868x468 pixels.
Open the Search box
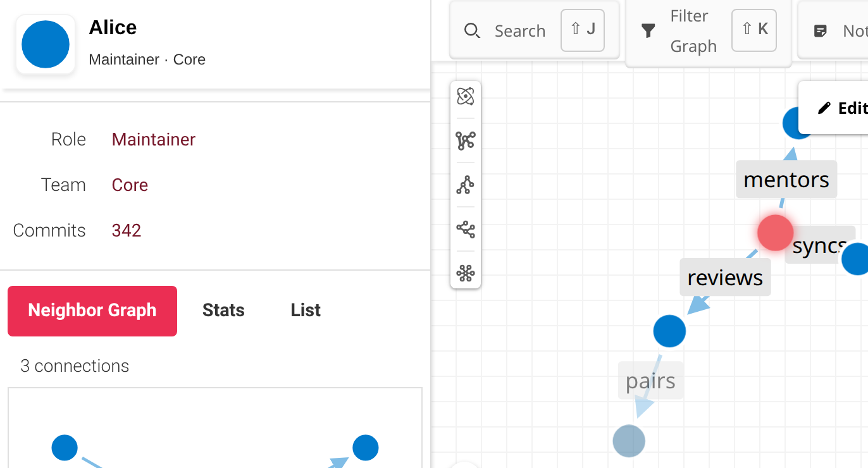(534, 30)
